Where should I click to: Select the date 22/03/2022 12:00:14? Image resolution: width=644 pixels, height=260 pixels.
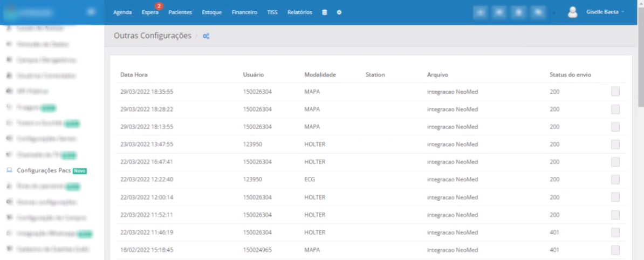pyautogui.click(x=147, y=197)
